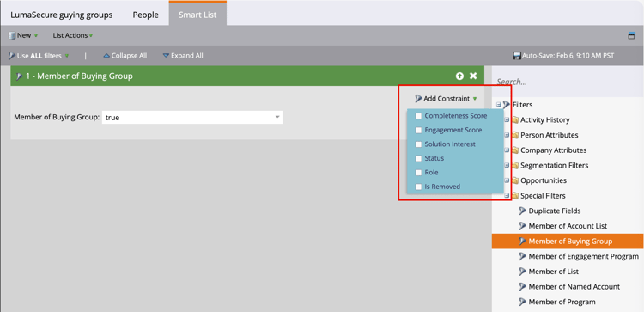Screen dimensions: 644x312
Task: Select Member of List tree item
Action: [554, 272]
